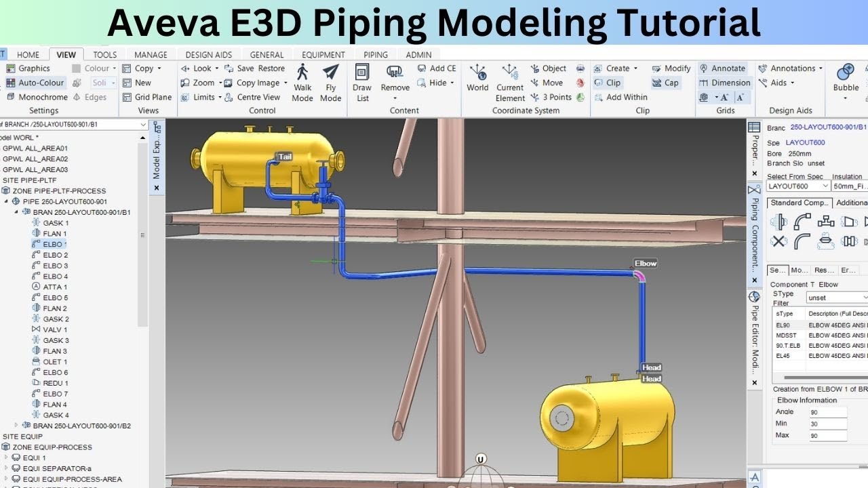Toggle grid Dimension
This screenshot has width=868, height=488.
coord(725,83)
